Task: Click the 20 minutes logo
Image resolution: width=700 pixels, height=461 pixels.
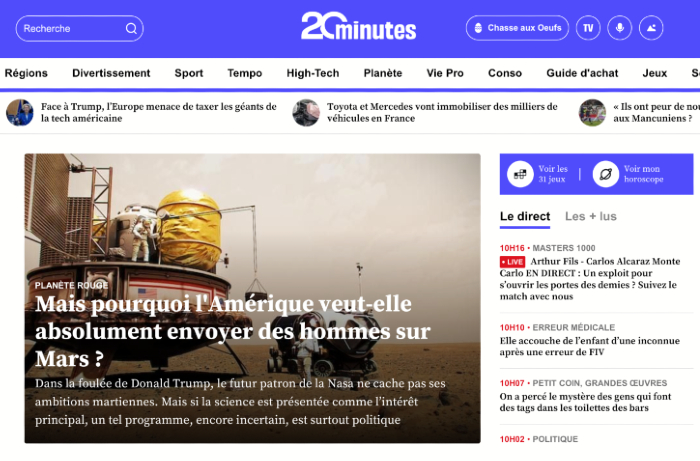Action: (x=358, y=26)
